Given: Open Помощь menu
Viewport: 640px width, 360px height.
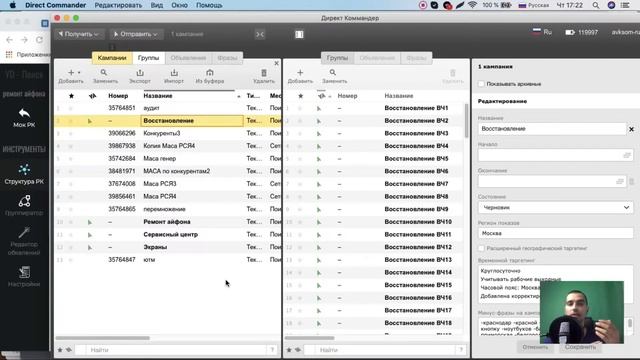Looking at the screenshot, I should tap(209, 5).
